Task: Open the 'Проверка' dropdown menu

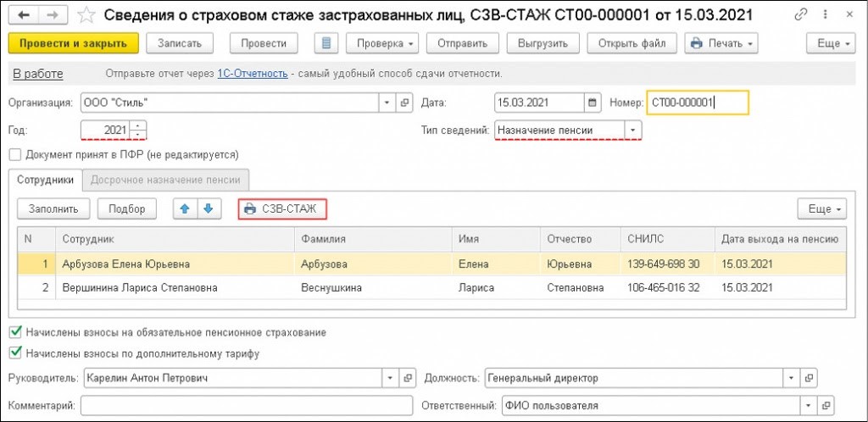Action: point(386,43)
